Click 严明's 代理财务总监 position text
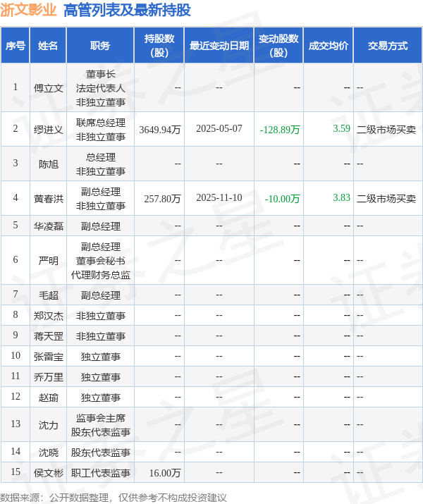 [x=100, y=275]
